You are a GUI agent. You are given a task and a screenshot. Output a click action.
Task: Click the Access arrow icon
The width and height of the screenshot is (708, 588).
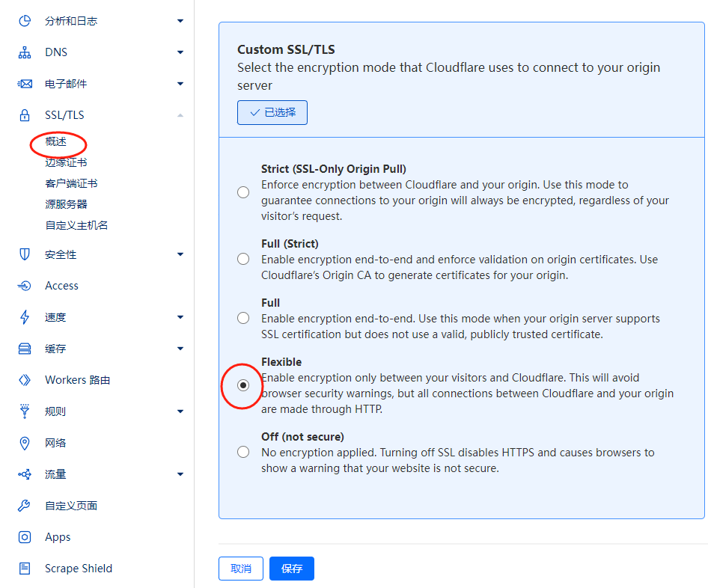tap(25, 286)
